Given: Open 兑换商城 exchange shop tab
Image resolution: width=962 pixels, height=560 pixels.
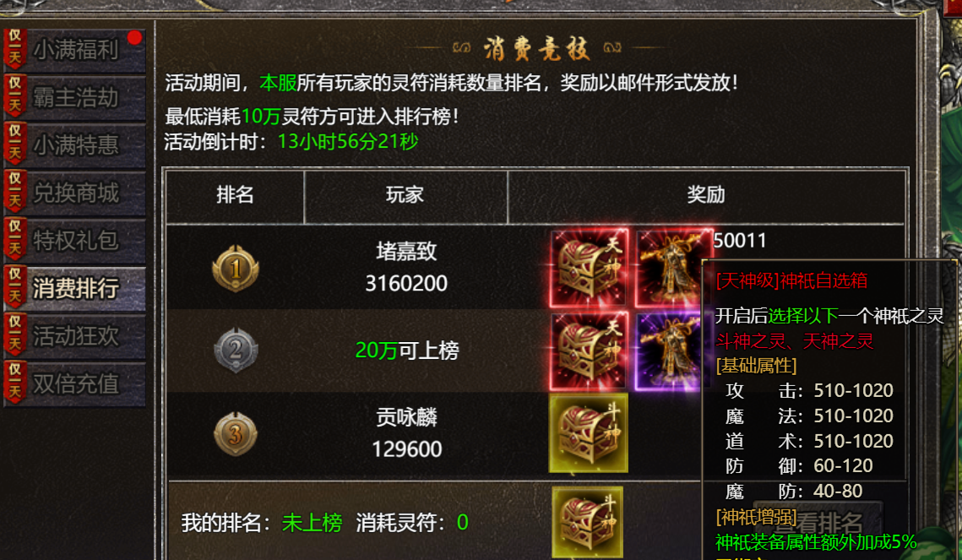Looking at the screenshot, I should [x=75, y=193].
